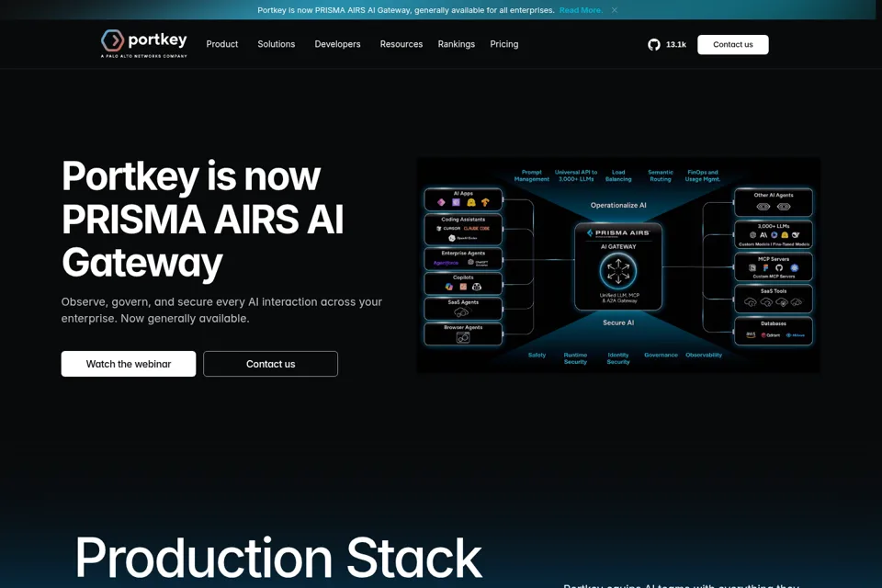Click the Prisma AIRS logo in diagram center

click(618, 233)
